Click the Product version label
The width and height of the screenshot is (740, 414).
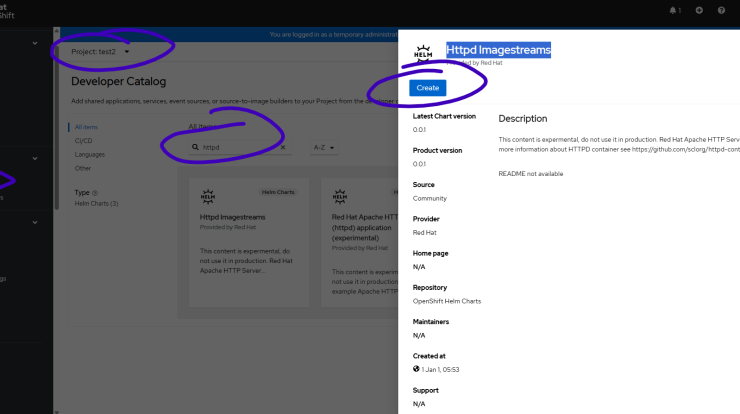[437, 151]
